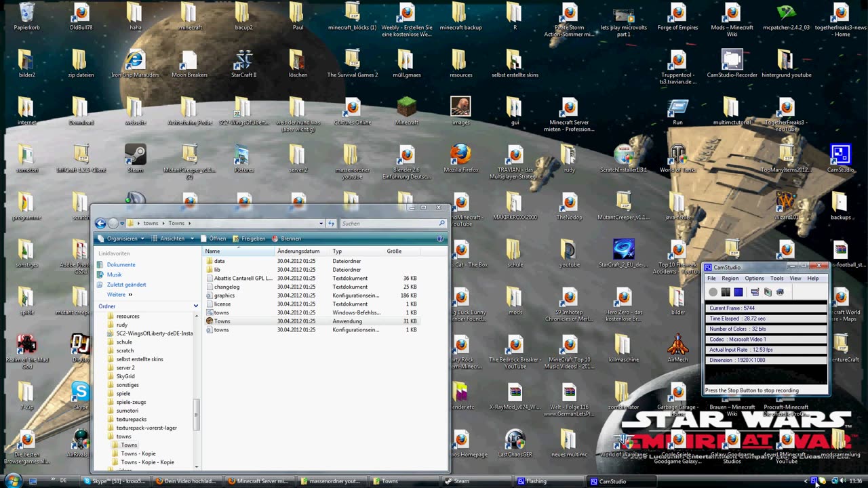Sort by Änderungsdatum column header

coord(302,251)
